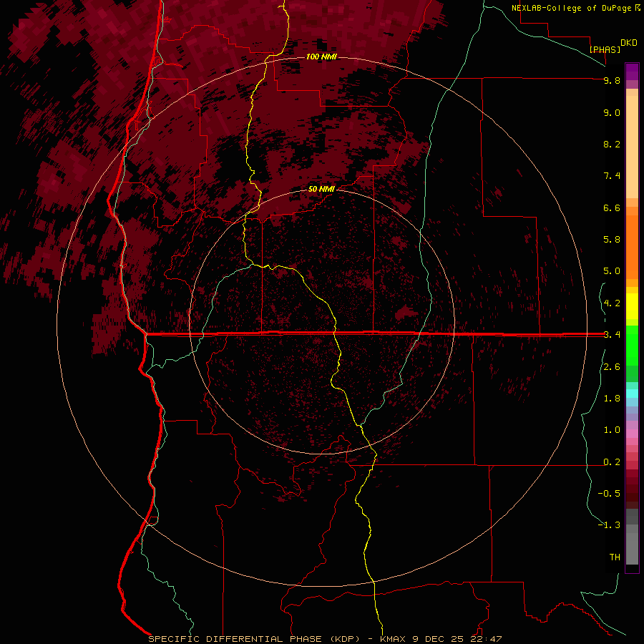This screenshot has height=644, width=644.
Task: Click the light peach segment of the color bar
Action: [x=632, y=147]
